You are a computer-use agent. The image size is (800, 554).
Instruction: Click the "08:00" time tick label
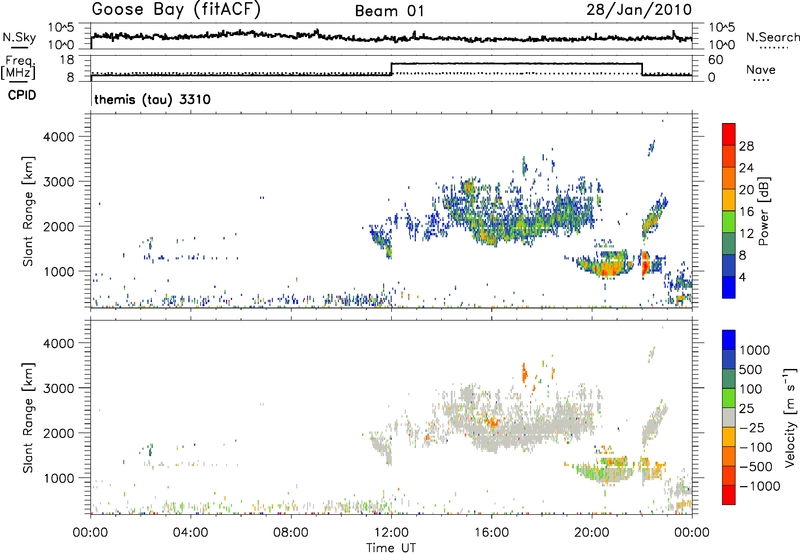[291, 533]
